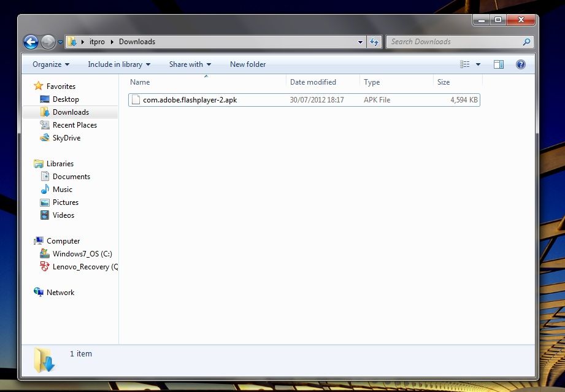This screenshot has width=565, height=392.
Task: Select Network in navigation pane
Action: pyautogui.click(x=60, y=293)
